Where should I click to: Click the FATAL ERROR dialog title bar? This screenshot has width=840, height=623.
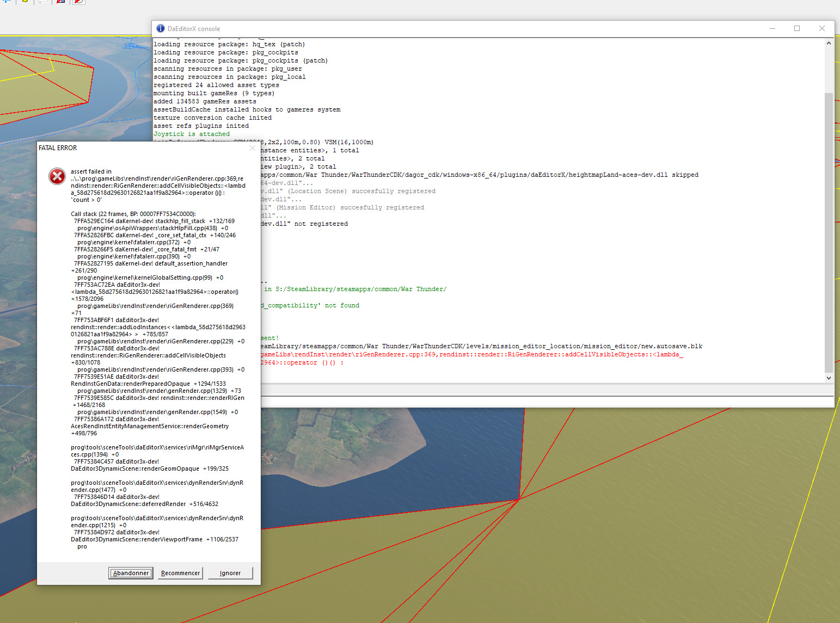point(136,148)
